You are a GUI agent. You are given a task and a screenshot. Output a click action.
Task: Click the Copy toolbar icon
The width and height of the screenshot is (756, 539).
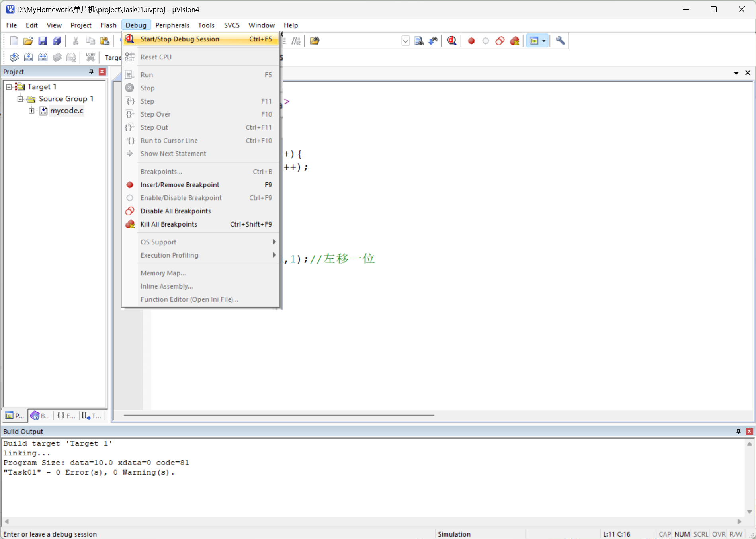90,41
